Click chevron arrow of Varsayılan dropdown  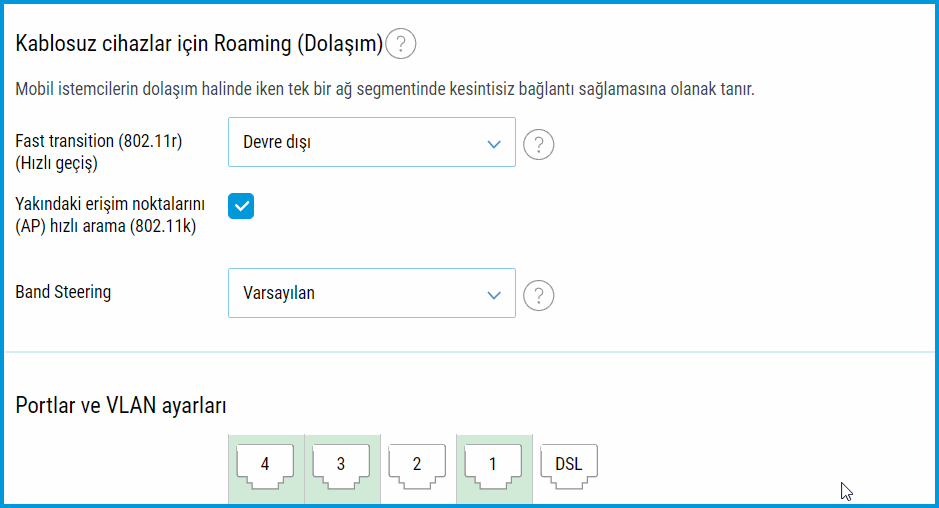coord(493,294)
